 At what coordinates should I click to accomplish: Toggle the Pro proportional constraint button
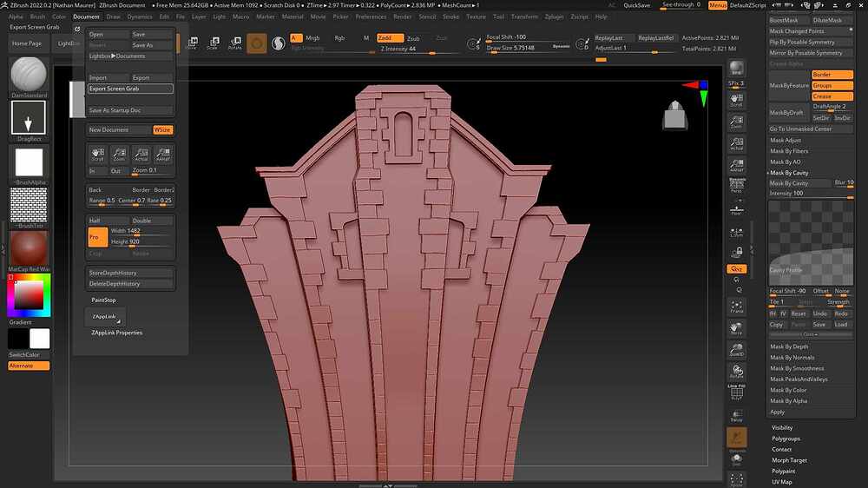click(x=97, y=237)
